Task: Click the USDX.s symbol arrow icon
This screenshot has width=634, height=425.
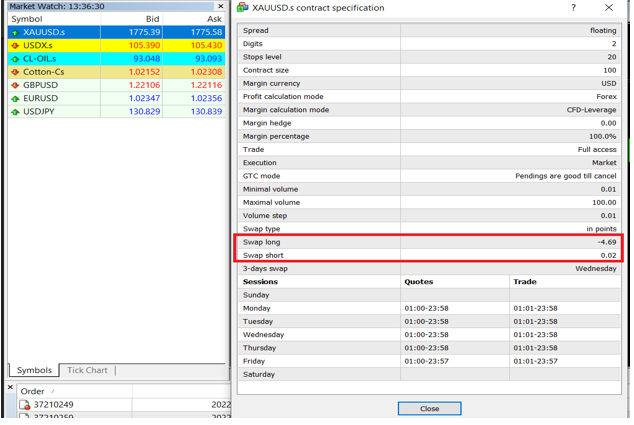Action: (15, 45)
